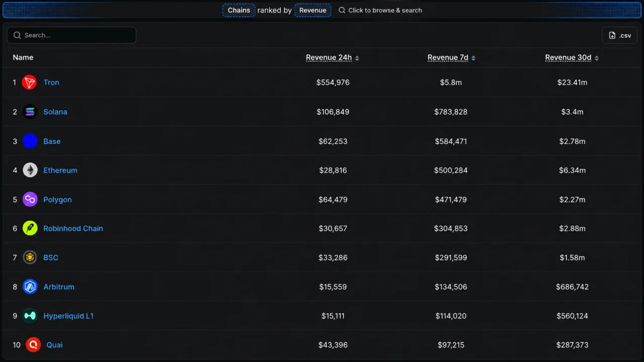Click the sort arrows beside Revenue 30d
The width and height of the screenshot is (644, 362).
pyautogui.click(x=597, y=58)
